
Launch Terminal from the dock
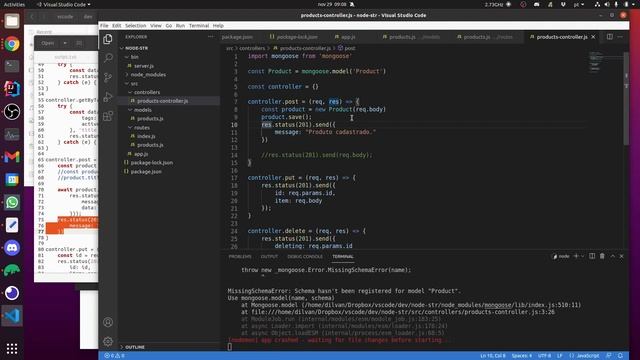click(12, 66)
